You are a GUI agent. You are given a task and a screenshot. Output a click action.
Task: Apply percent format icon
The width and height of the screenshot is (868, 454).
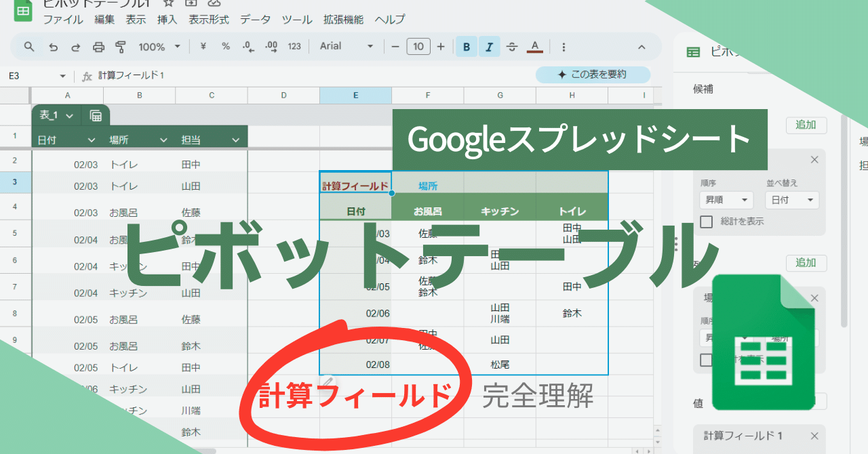225,47
